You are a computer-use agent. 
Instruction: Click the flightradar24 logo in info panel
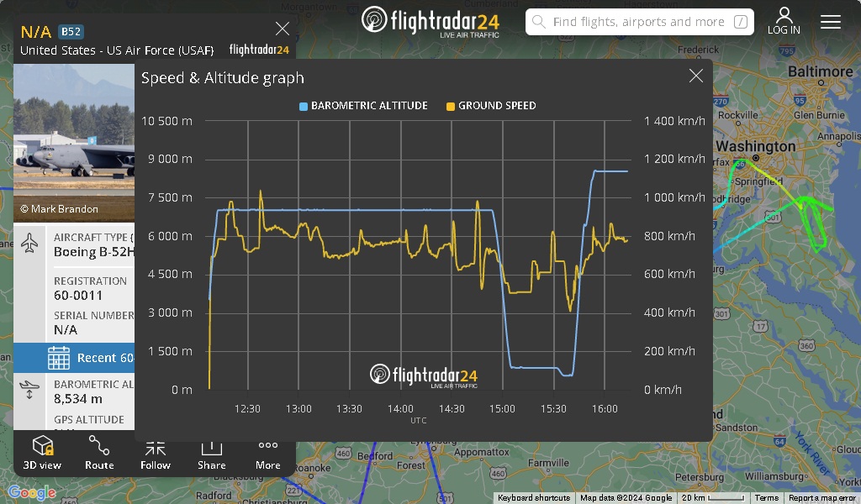tap(259, 50)
